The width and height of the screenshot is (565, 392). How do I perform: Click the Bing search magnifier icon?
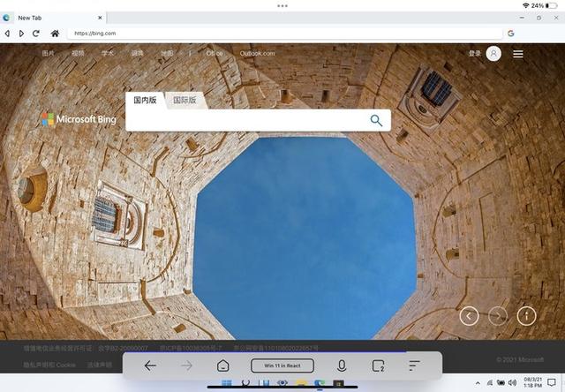(x=377, y=120)
